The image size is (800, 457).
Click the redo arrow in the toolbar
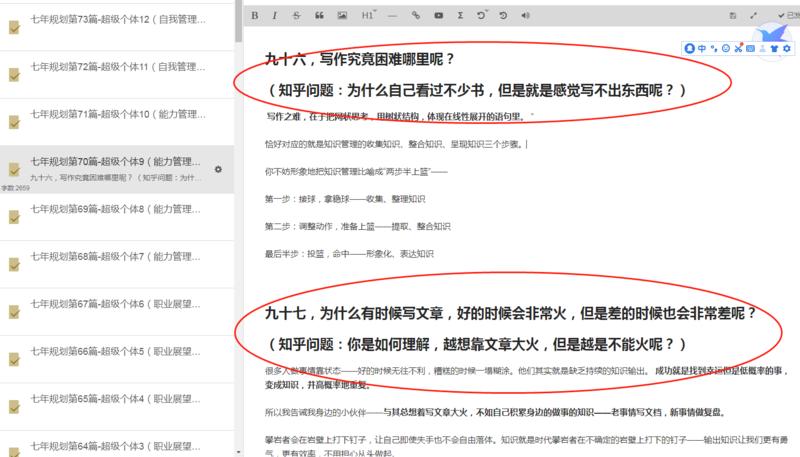503,15
